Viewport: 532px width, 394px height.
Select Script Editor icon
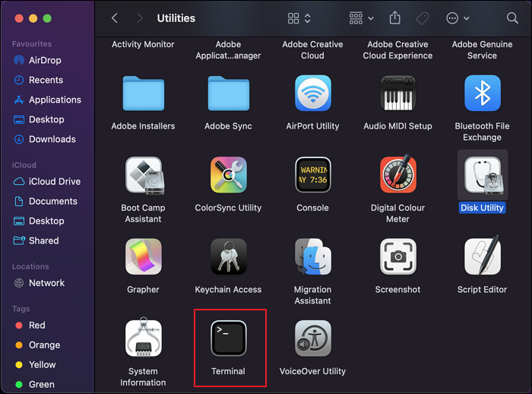(482, 255)
